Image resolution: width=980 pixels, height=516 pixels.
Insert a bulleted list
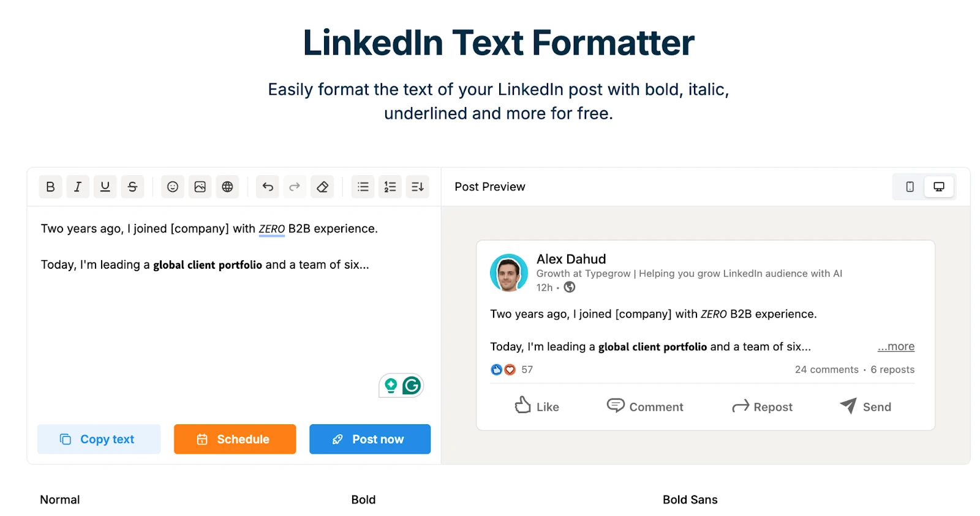363,187
